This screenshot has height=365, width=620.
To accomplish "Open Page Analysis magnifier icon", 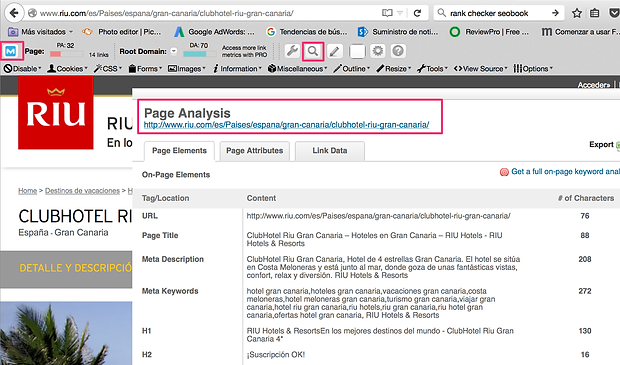I will pyautogui.click(x=313, y=51).
